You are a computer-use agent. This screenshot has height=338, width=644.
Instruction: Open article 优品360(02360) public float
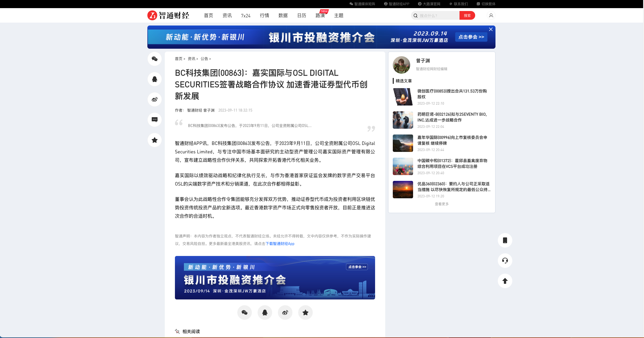[x=454, y=187]
